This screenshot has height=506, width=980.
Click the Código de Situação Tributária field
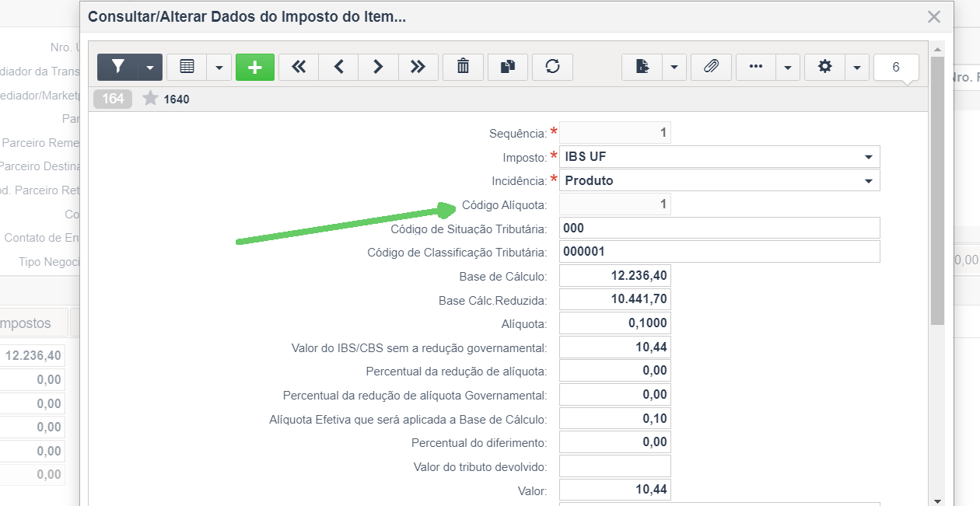click(719, 228)
